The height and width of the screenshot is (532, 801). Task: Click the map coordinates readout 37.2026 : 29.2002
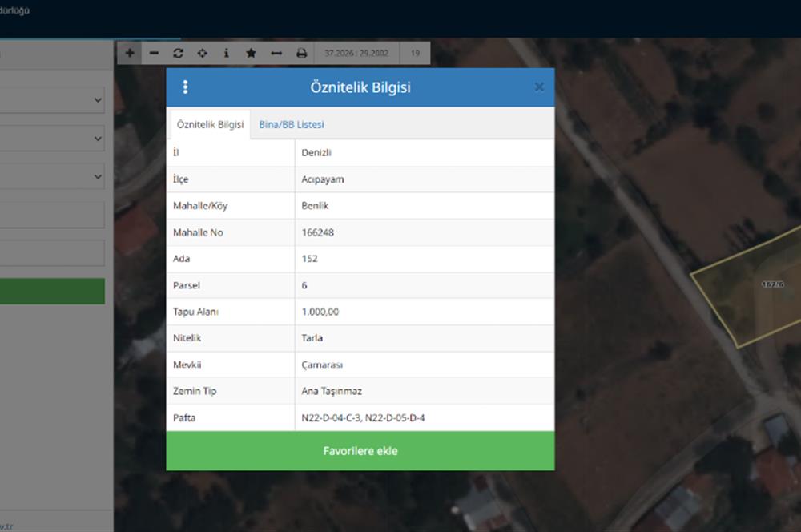coord(356,53)
